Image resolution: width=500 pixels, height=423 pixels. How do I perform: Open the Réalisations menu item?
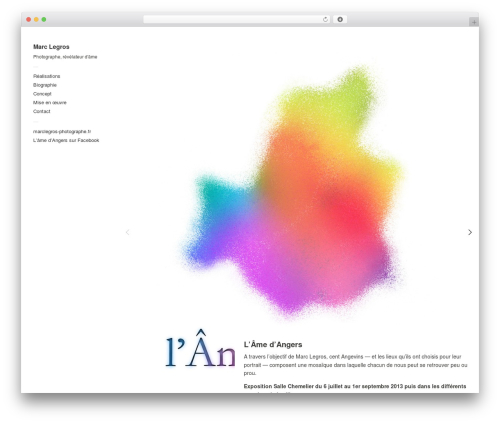pos(46,76)
